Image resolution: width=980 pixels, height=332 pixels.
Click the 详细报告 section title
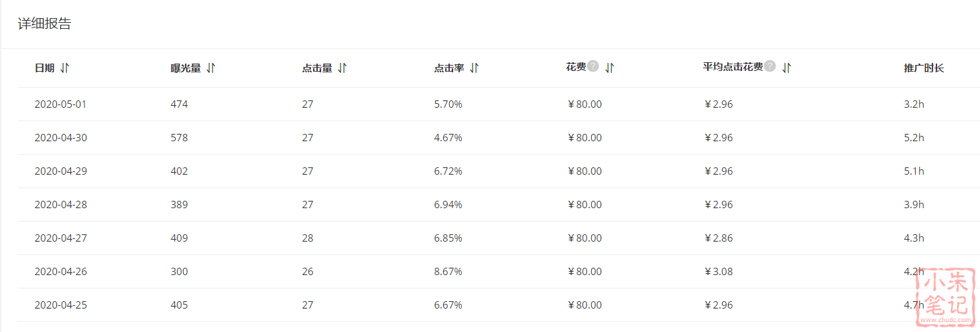44,24
